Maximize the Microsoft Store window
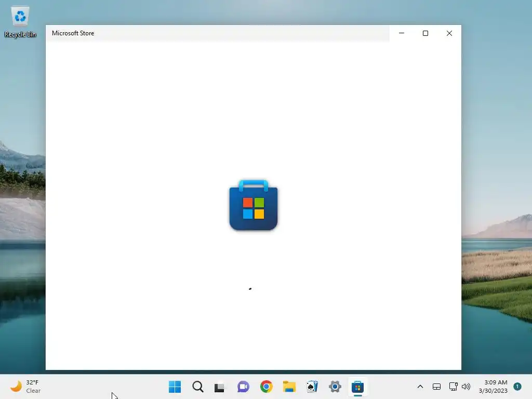Image resolution: width=532 pixels, height=399 pixels. coord(425,33)
